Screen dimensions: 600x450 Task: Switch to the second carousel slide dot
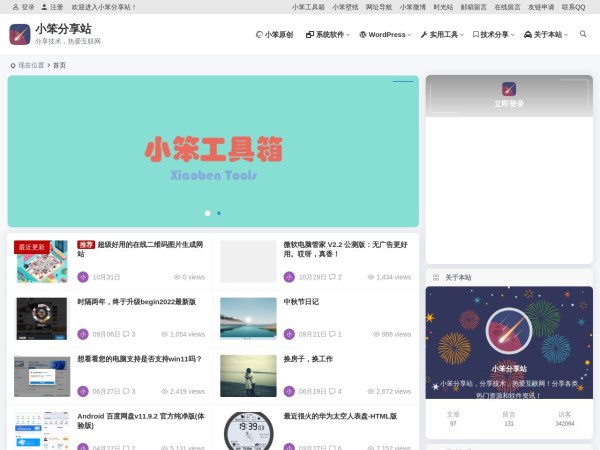(x=219, y=213)
